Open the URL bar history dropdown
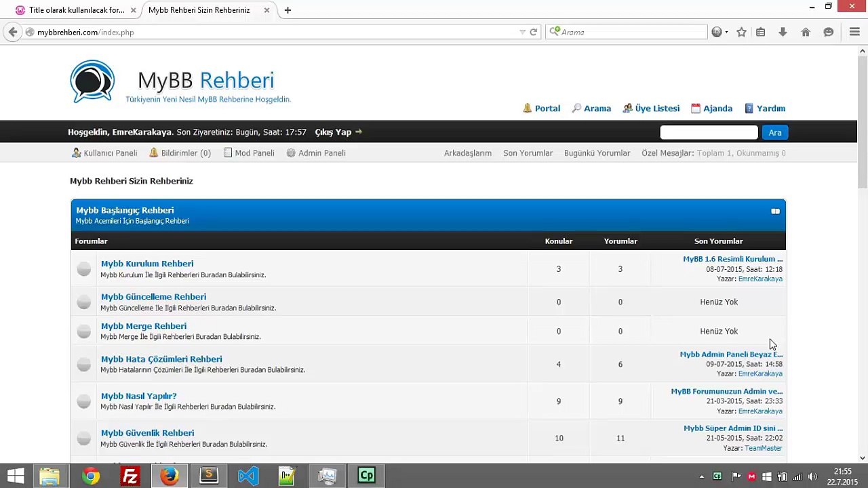Viewport: 868px width, 488px height. tap(522, 32)
